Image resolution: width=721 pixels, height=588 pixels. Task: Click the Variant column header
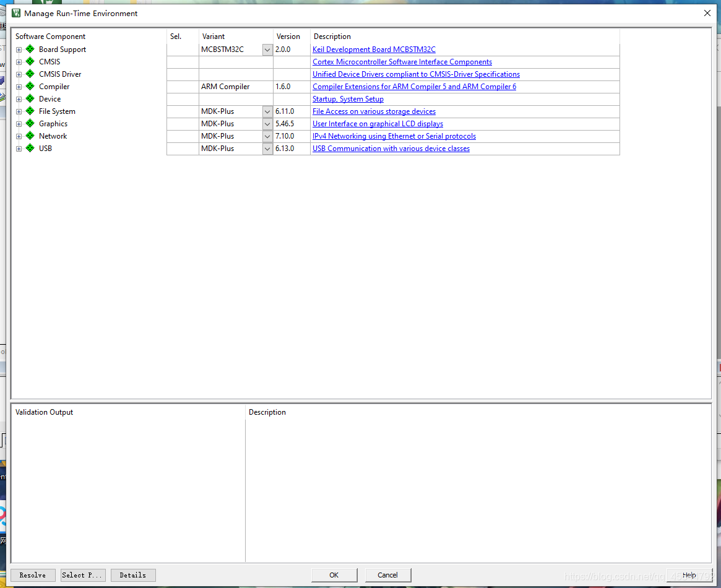click(214, 37)
